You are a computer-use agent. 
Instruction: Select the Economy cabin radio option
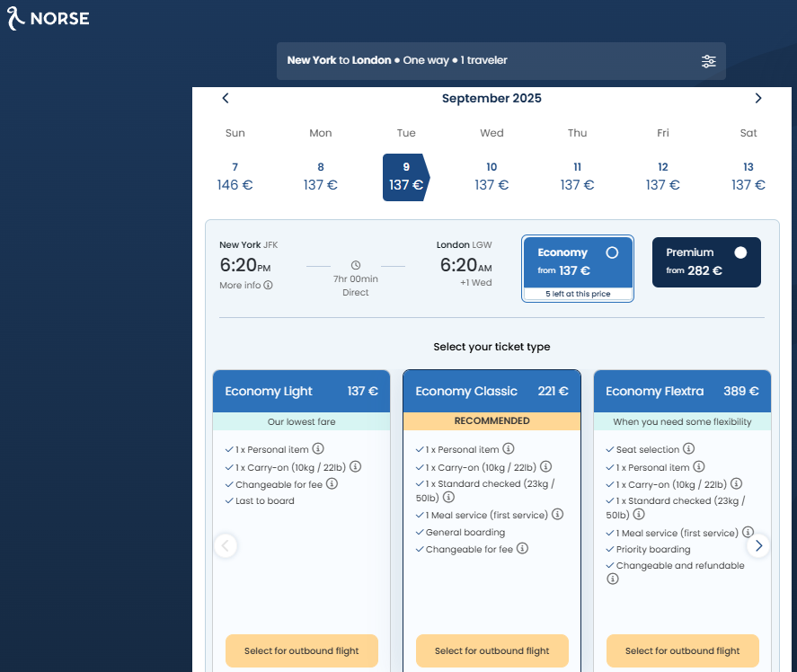612,252
